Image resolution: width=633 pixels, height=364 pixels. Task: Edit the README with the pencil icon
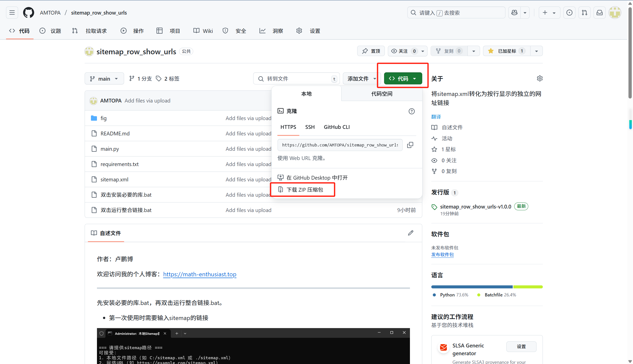coord(411,233)
